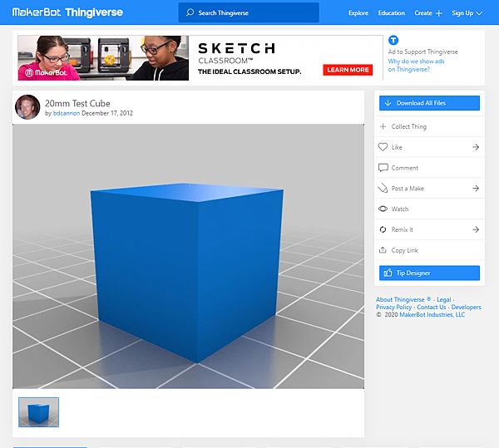Image resolution: width=499 pixels, height=448 pixels.
Task: Open the Developers footer link
Action: tap(466, 308)
